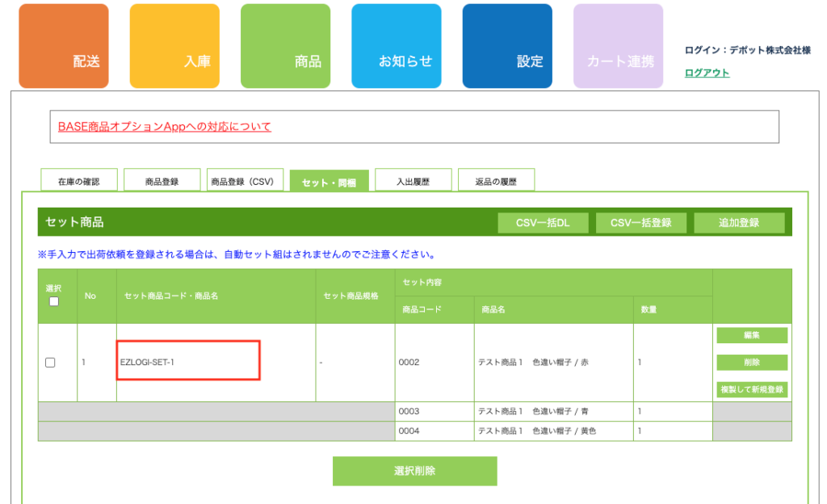Click the ログアウト link
Image resolution: width=827 pixels, height=504 pixels.
coord(707,73)
